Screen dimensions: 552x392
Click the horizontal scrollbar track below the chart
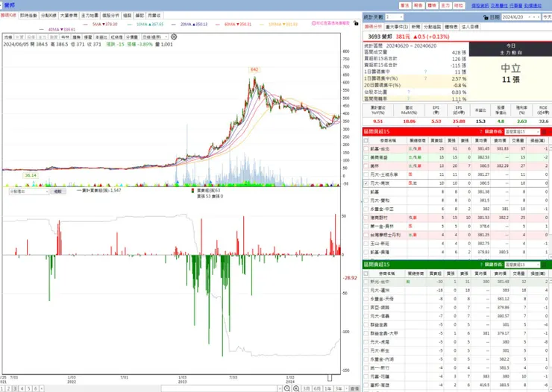(x=219, y=388)
